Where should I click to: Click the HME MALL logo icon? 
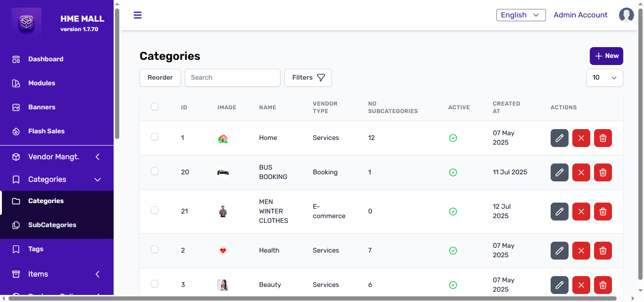(x=27, y=23)
